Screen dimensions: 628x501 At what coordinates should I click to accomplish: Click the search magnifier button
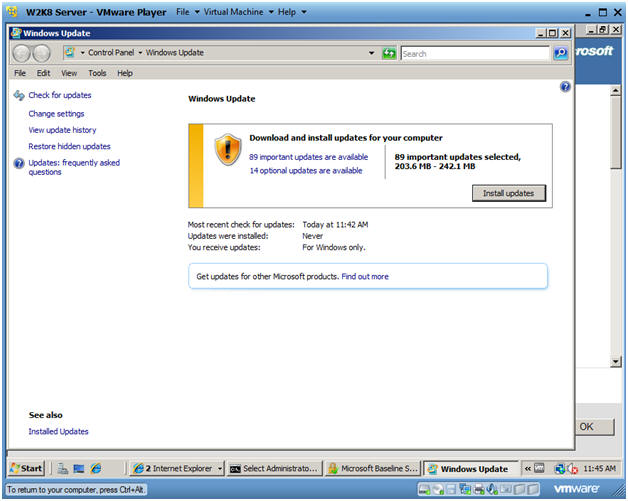click(x=561, y=53)
